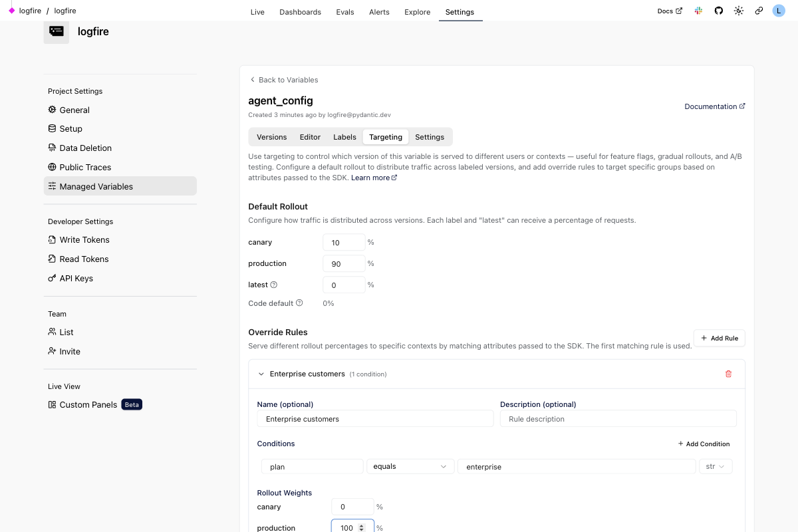Viewport: 798px width, 532px height.
Task: Click Add Condition button
Action: coord(704,444)
